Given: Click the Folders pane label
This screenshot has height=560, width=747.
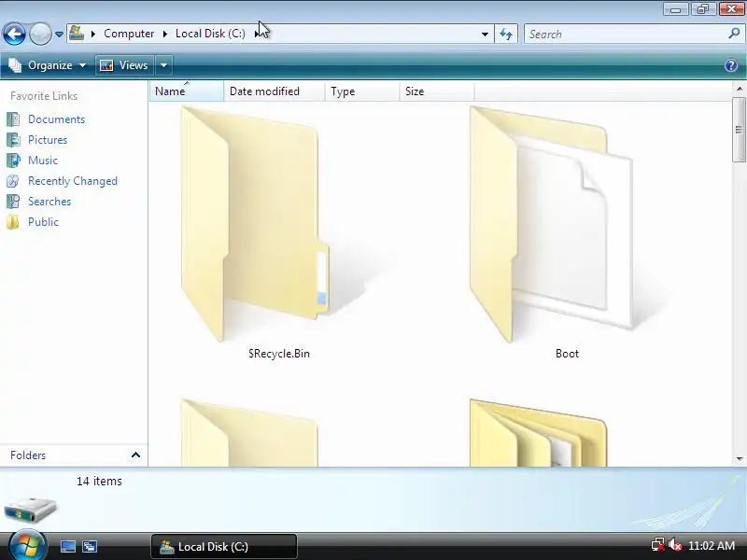Looking at the screenshot, I should pos(28,455).
